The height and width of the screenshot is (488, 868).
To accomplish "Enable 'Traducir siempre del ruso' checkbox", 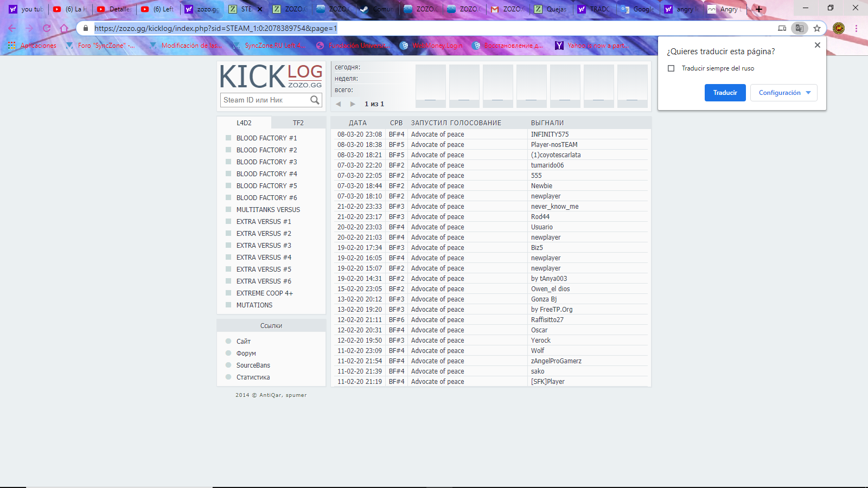I will tap(671, 68).
